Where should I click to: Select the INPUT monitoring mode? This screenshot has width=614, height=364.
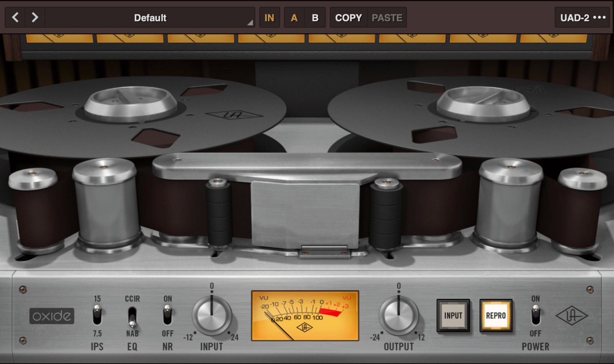click(453, 315)
